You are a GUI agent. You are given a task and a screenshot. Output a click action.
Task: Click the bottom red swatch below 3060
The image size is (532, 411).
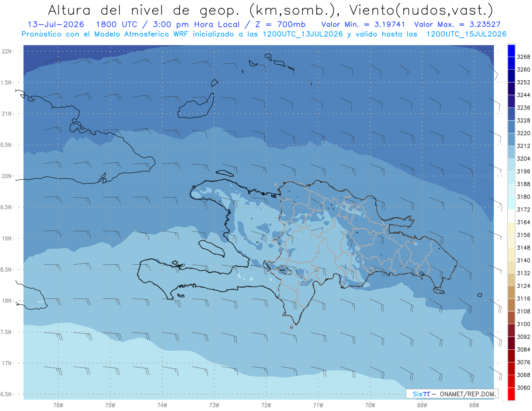(x=511, y=394)
